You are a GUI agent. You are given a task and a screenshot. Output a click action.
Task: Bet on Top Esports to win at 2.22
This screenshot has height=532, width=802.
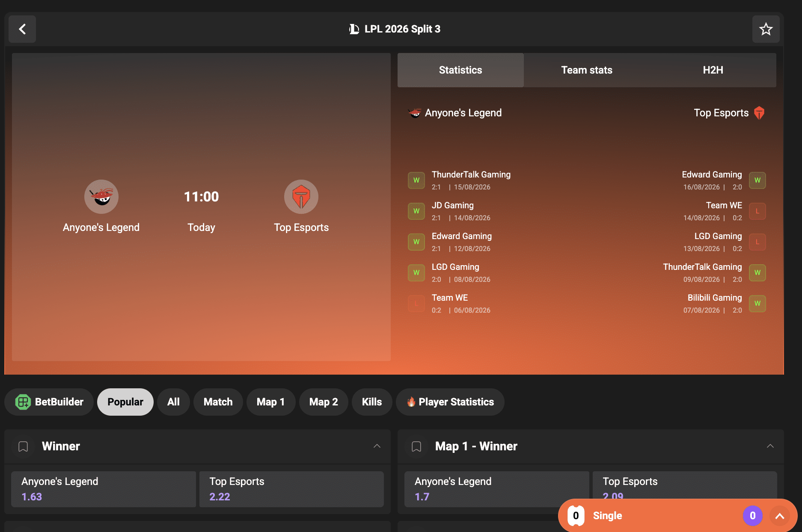[x=291, y=489]
